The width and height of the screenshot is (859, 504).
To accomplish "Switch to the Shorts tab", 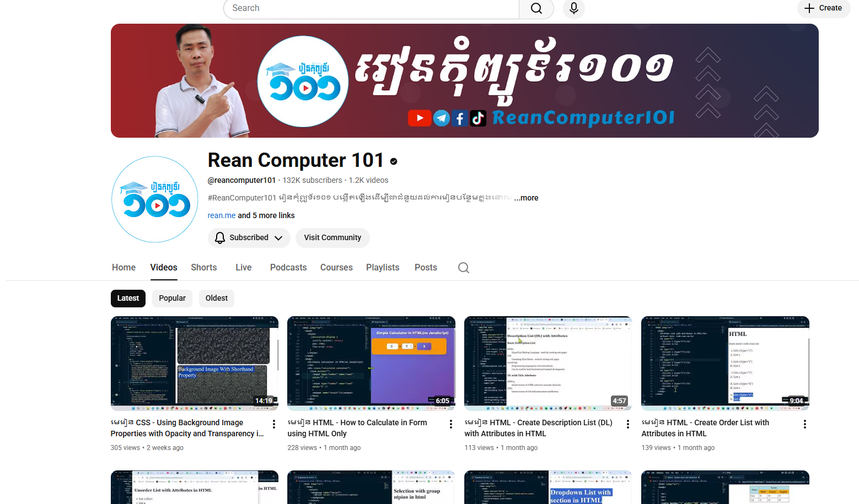I will pyautogui.click(x=203, y=267).
